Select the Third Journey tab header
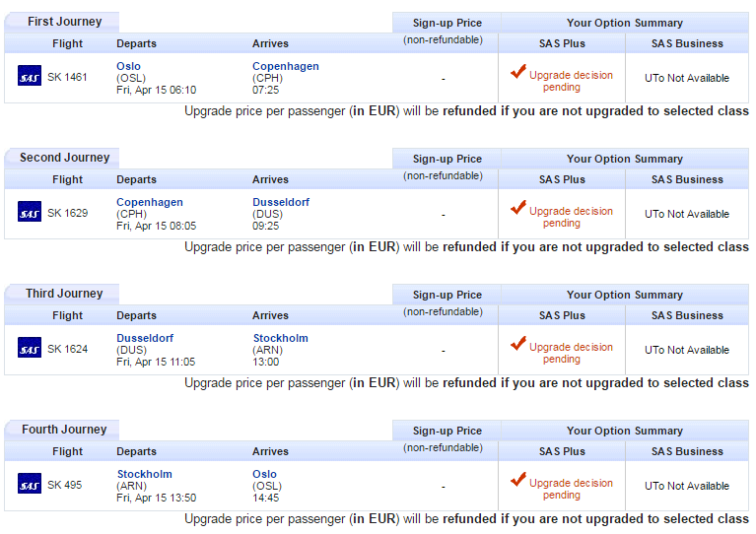This screenshot has height=534, width=756. (64, 294)
